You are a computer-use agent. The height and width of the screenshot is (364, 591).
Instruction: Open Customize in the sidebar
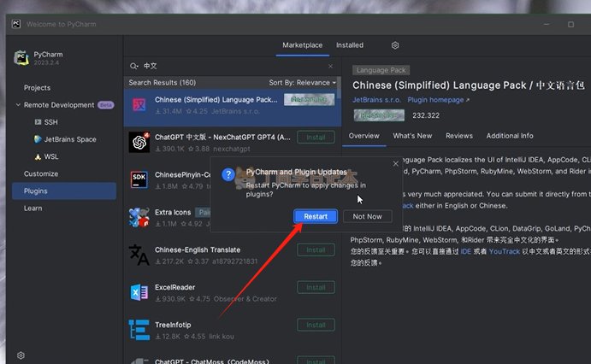41,174
